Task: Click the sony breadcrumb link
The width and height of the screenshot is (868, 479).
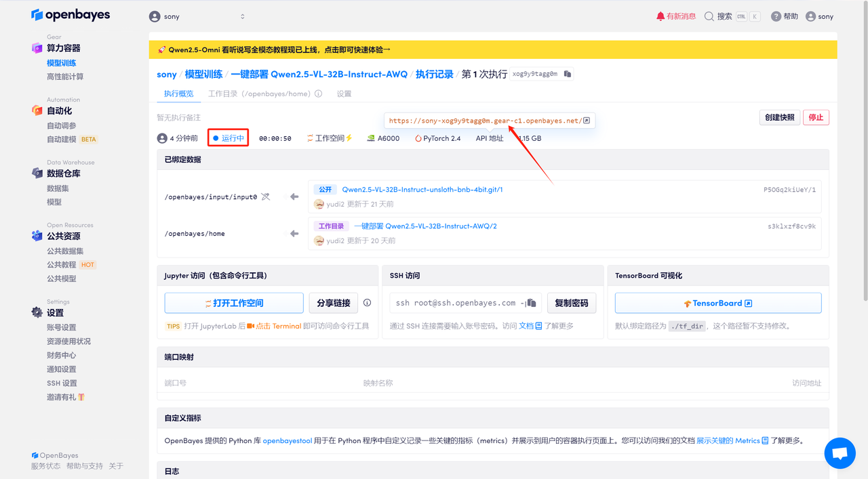Action: (167, 75)
